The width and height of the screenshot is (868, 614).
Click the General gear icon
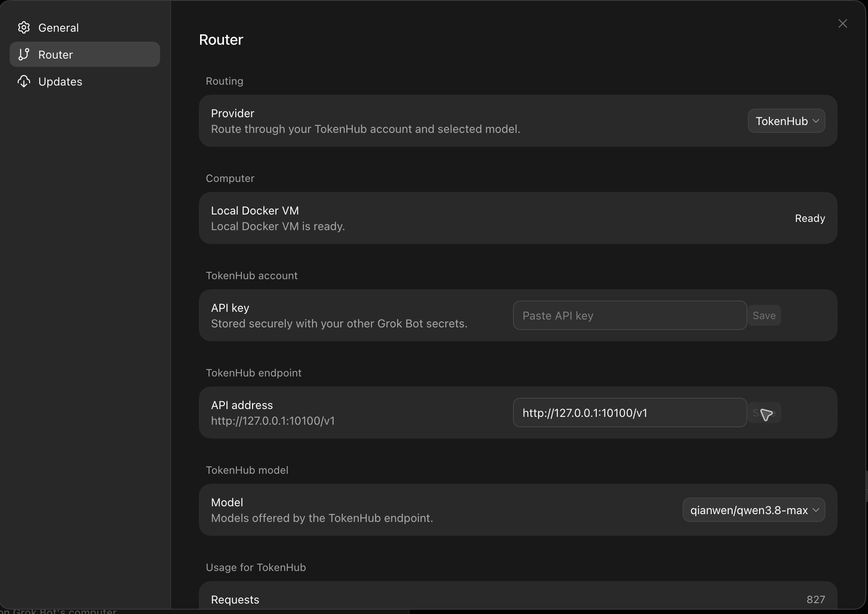[24, 28]
